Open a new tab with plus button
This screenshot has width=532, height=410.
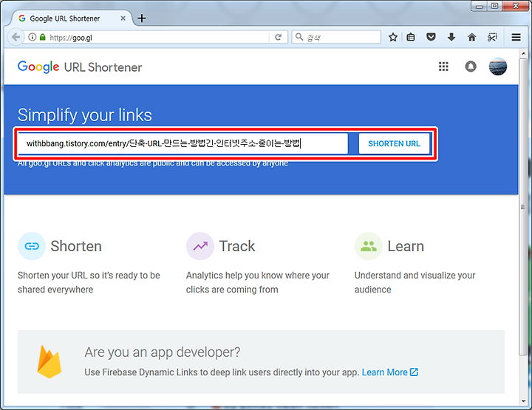[142, 18]
